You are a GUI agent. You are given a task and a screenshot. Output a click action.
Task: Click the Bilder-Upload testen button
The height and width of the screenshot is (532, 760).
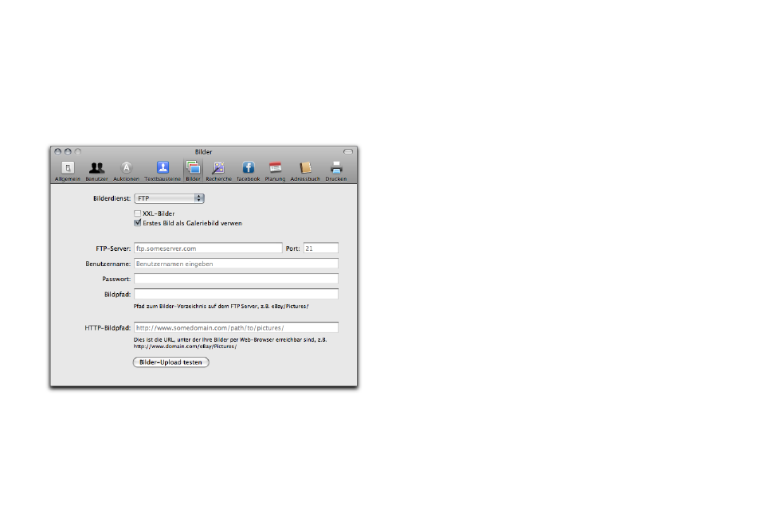tap(171, 362)
